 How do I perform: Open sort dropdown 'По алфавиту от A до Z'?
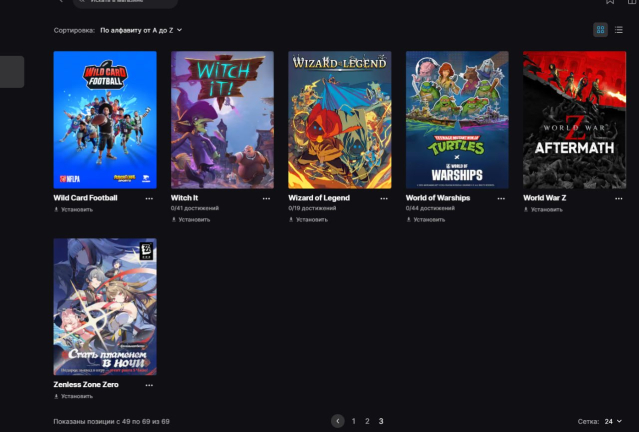tap(141, 30)
